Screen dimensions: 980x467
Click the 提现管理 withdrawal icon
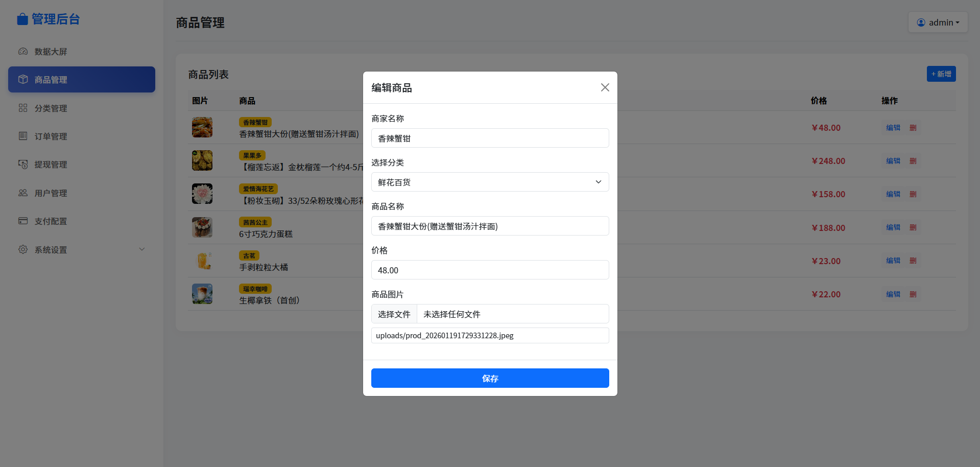point(23,165)
